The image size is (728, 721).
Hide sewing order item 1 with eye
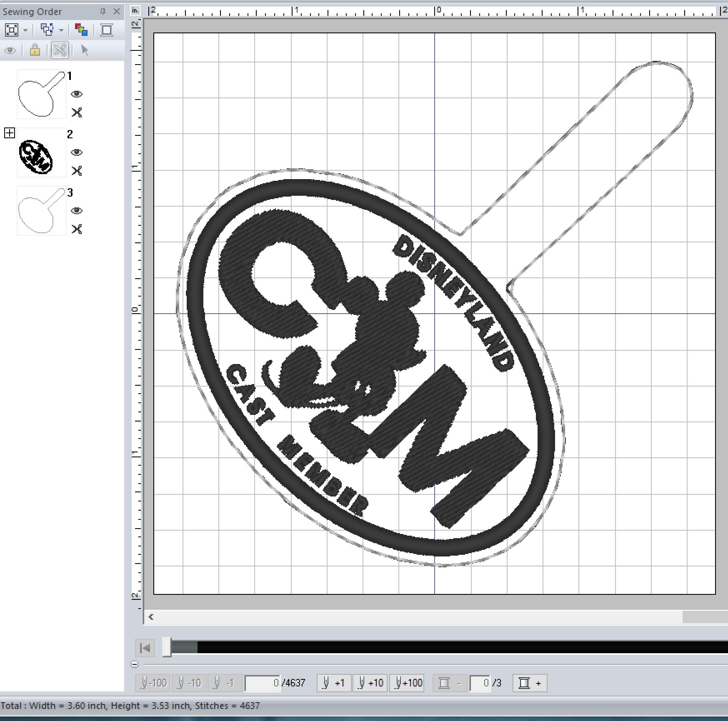(77, 94)
